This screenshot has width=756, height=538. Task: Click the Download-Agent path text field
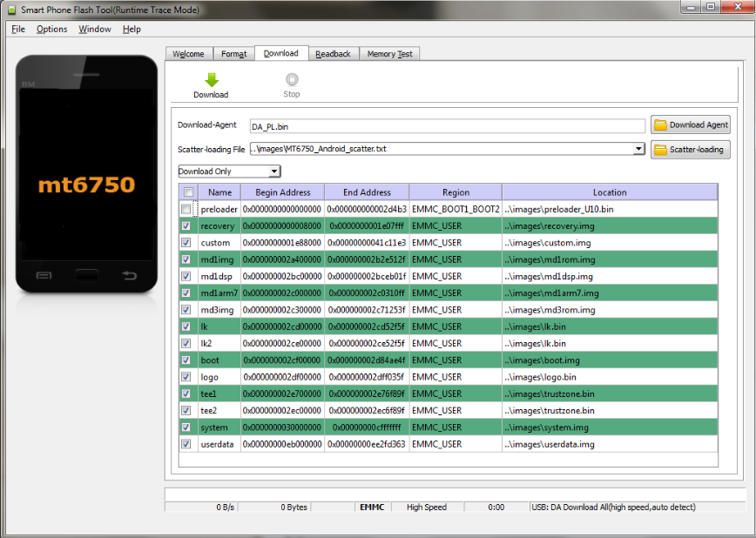point(446,126)
